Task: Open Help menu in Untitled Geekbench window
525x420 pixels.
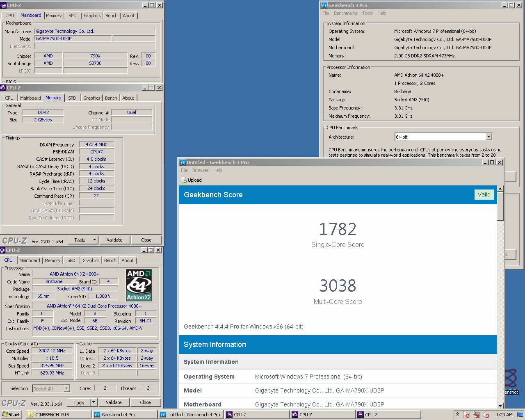Action: pos(217,170)
